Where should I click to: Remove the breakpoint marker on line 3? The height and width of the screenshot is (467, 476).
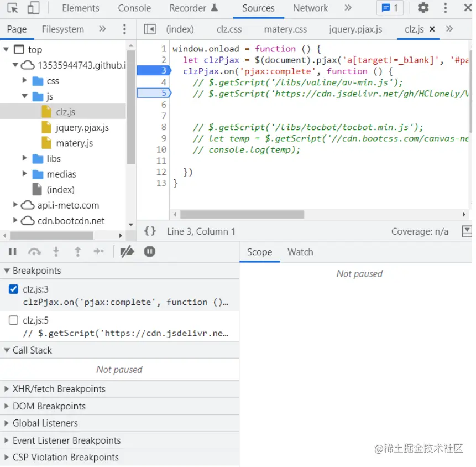(x=154, y=71)
